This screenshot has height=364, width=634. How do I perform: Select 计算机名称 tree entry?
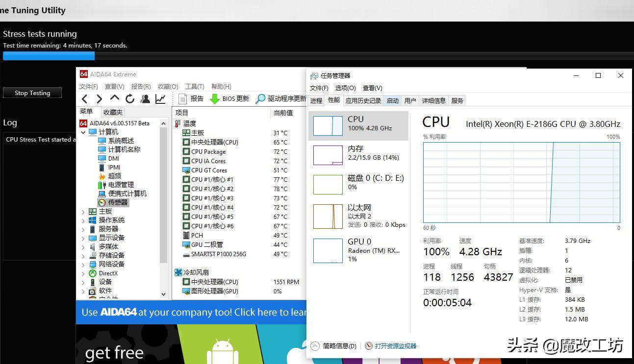pyautogui.click(x=119, y=149)
